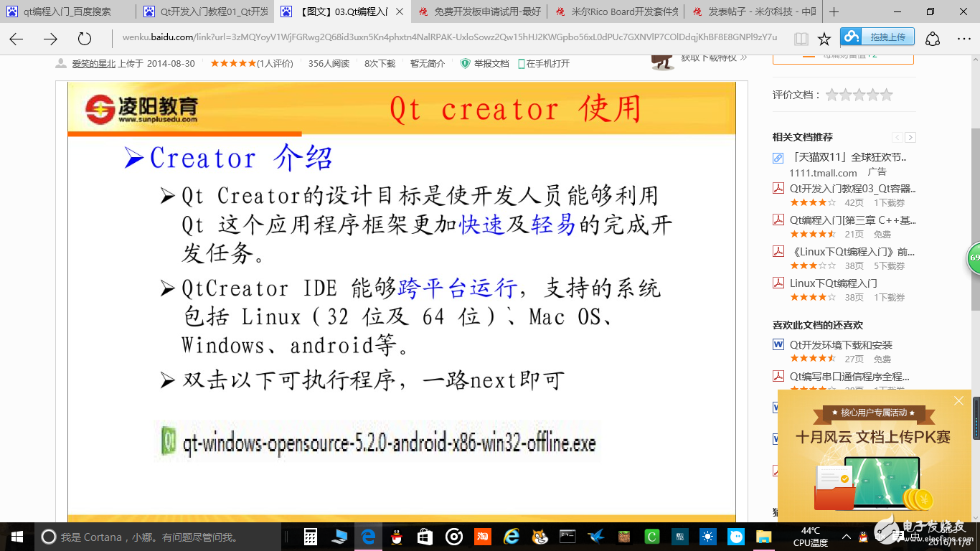The width and height of the screenshot is (980, 551).
Task: Open File Explorer from the taskbar
Action: point(765,537)
